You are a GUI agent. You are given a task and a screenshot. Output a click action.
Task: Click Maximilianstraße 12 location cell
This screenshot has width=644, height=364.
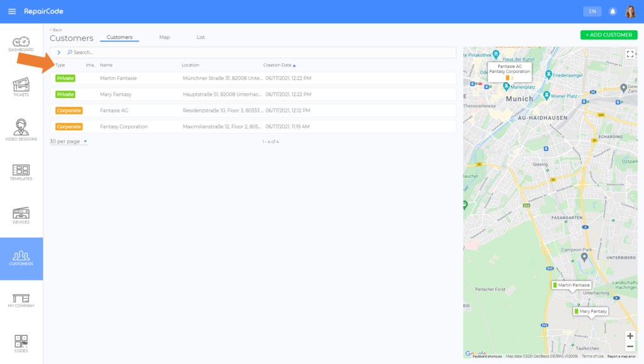[x=222, y=127]
